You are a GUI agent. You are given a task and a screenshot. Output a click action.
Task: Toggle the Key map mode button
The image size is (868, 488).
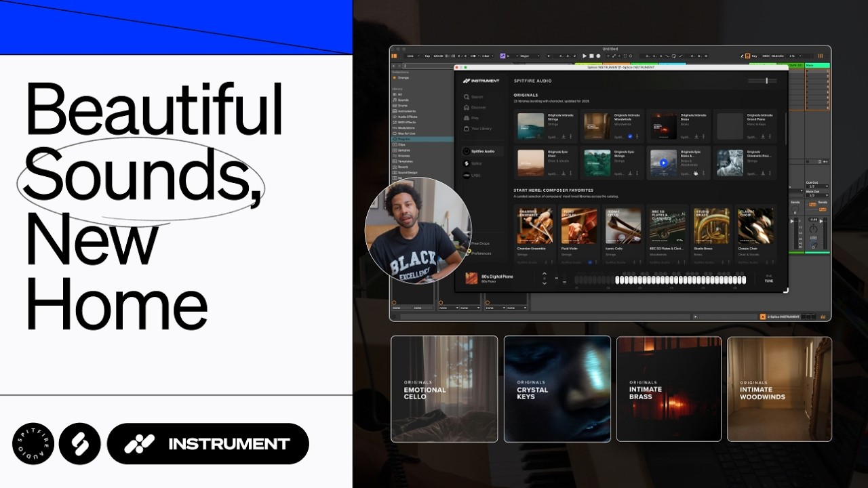click(753, 56)
